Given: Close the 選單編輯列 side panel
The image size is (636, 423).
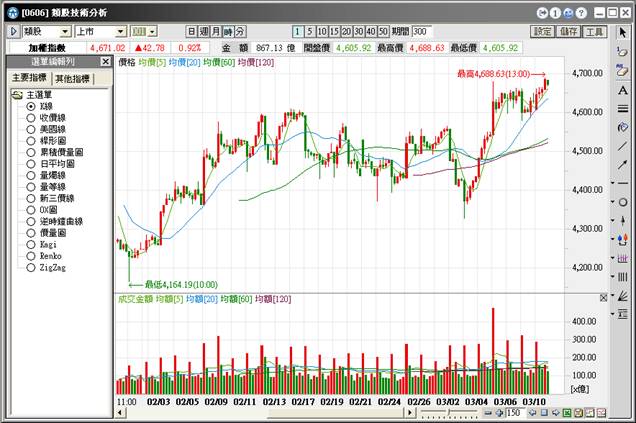Looking at the screenshot, I should [105, 61].
